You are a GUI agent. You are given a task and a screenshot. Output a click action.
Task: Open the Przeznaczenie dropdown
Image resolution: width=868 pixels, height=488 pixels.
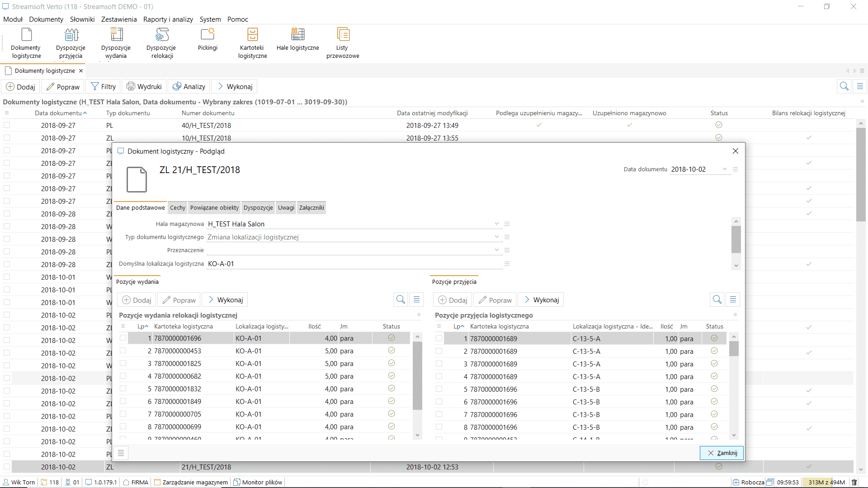(496, 249)
